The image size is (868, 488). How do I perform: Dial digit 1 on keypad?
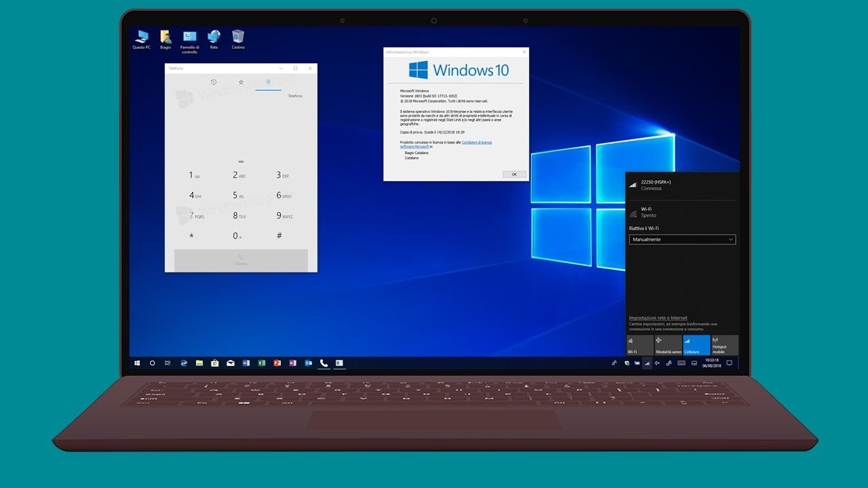pos(194,175)
